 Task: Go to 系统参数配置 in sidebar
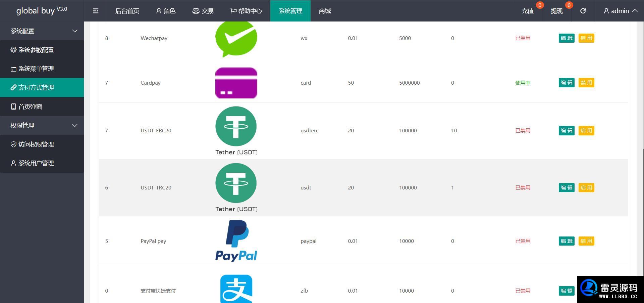click(x=42, y=50)
